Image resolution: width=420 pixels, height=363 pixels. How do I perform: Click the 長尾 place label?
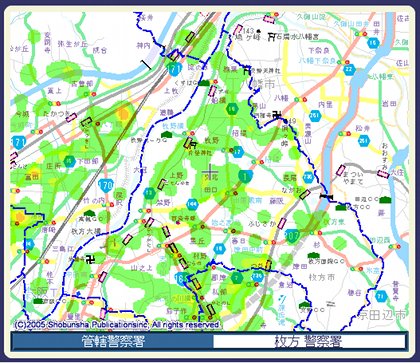pyautogui.click(x=290, y=178)
